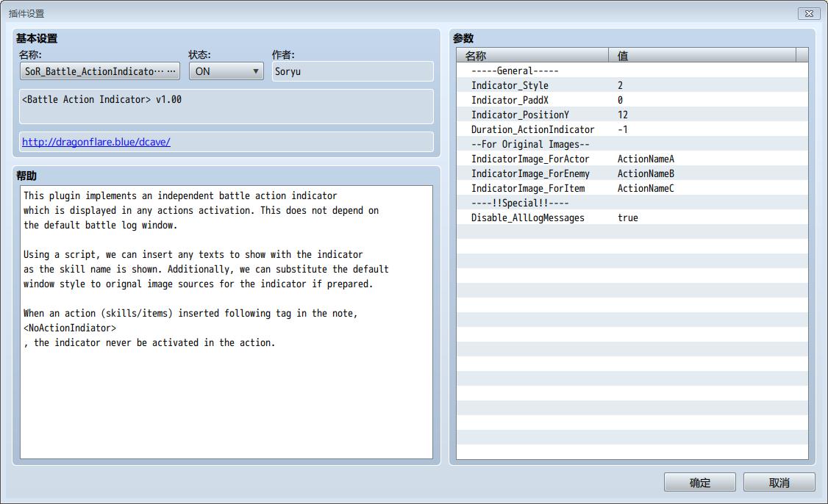Screen dimensions: 828x504
Task: Sort parameters by the 名称 column header
Action: pyautogui.click(x=533, y=55)
